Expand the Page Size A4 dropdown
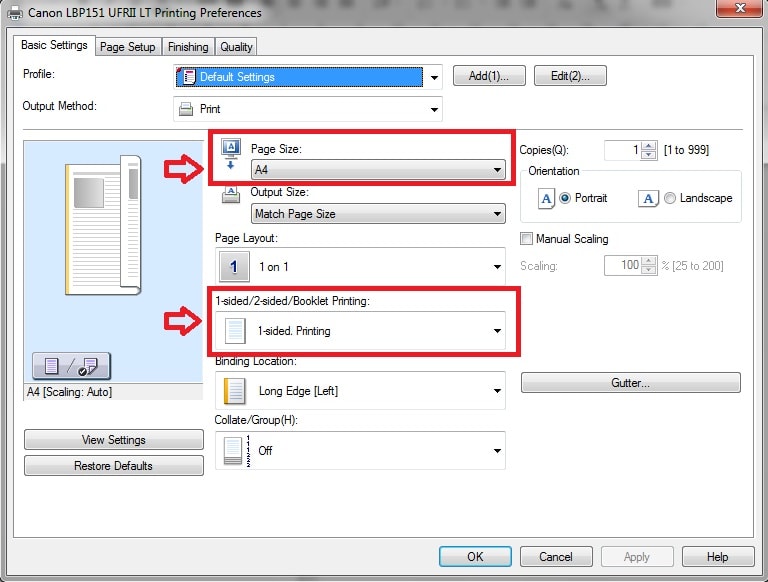This screenshot has width=768, height=582. pyautogui.click(x=378, y=170)
